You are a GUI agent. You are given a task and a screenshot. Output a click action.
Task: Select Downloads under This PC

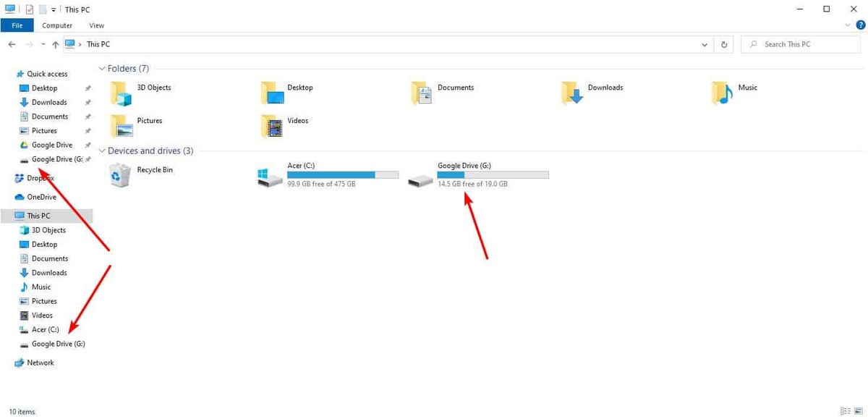point(49,273)
